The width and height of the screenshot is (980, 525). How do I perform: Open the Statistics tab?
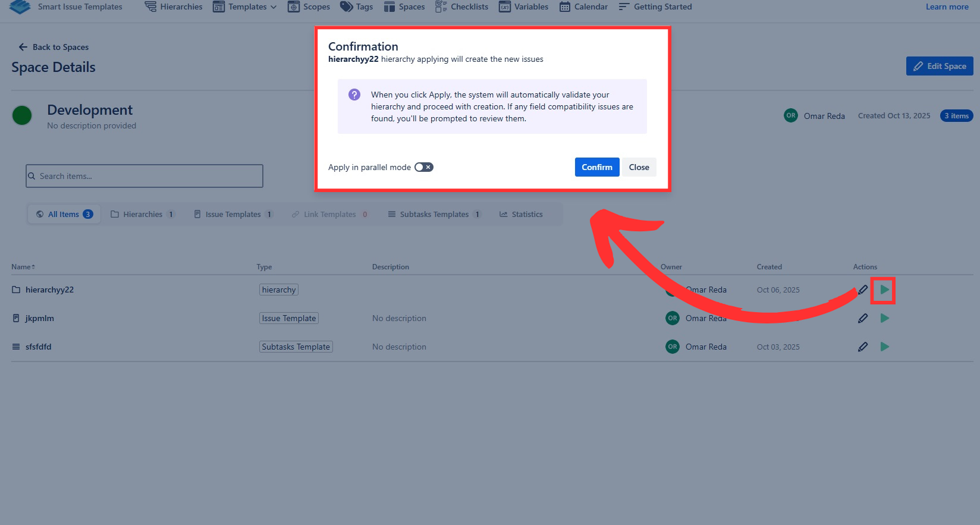[521, 214]
